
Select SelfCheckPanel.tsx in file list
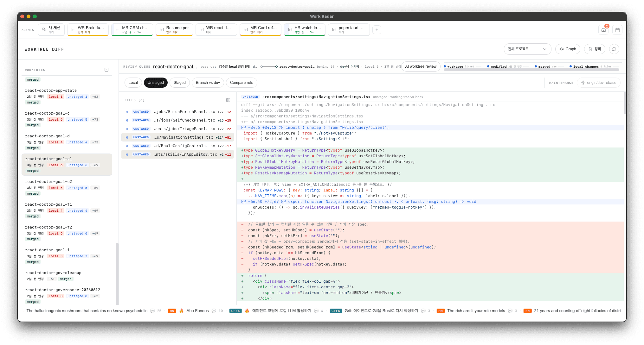click(x=178, y=120)
